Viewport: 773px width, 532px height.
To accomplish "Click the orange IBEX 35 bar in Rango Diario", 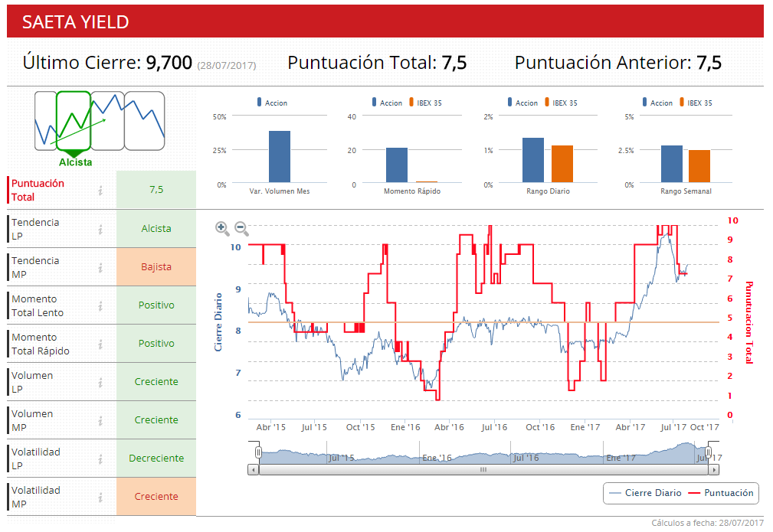I will tap(562, 164).
